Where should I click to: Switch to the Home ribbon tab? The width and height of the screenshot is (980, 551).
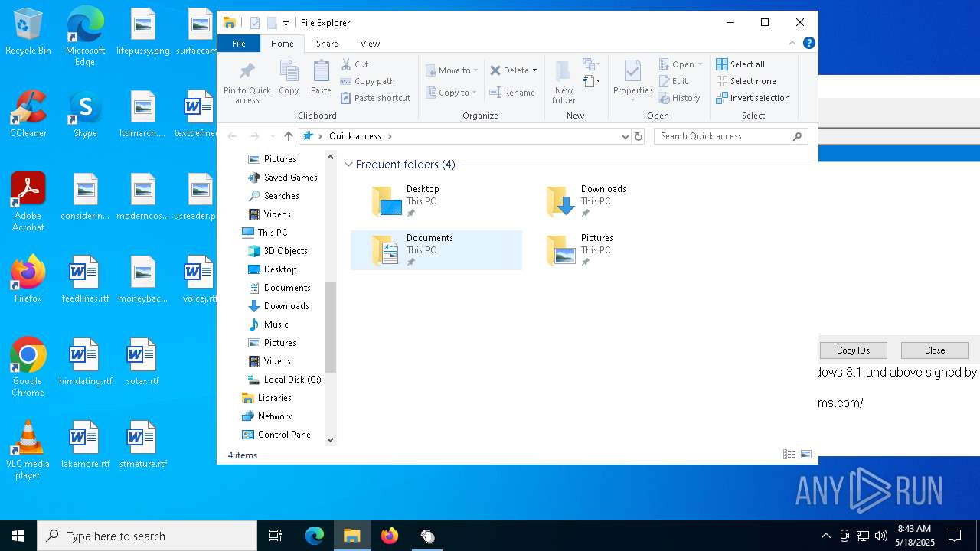282,44
